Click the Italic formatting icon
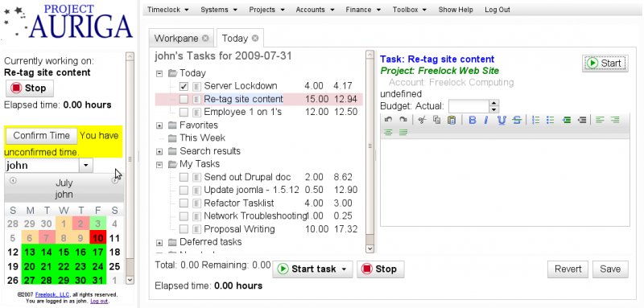This screenshot has width=644, height=308. point(486,120)
